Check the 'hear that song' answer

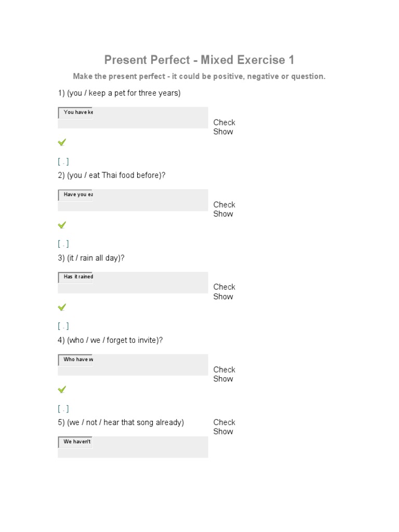coord(224,422)
